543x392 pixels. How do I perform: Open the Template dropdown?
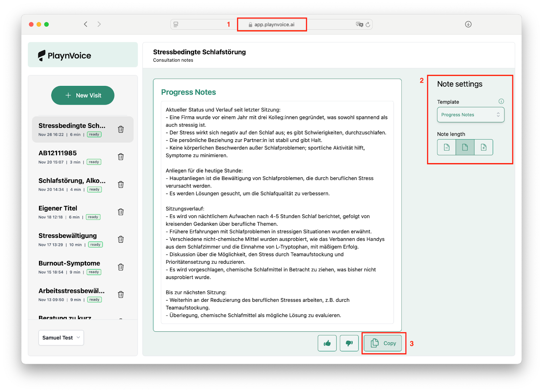[471, 115]
